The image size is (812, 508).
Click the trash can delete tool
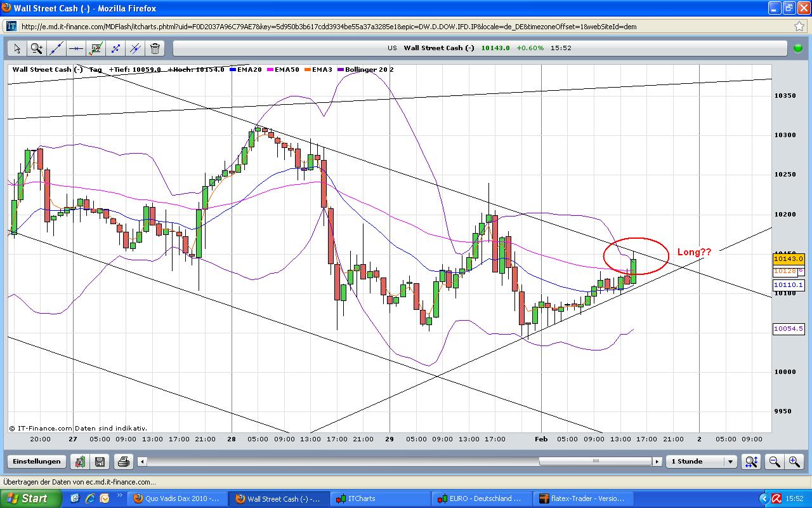(x=155, y=48)
